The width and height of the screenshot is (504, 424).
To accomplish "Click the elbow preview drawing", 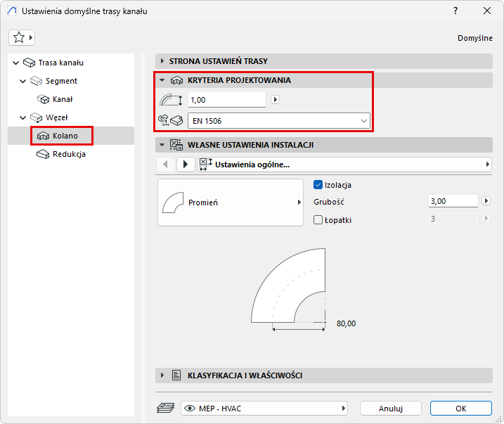I will tap(288, 289).
